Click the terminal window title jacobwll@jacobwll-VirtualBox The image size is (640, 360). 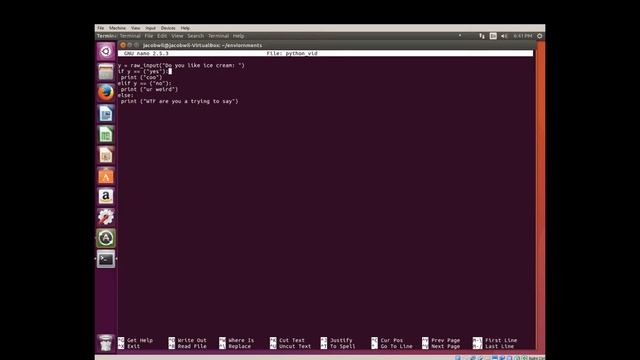[202, 45]
